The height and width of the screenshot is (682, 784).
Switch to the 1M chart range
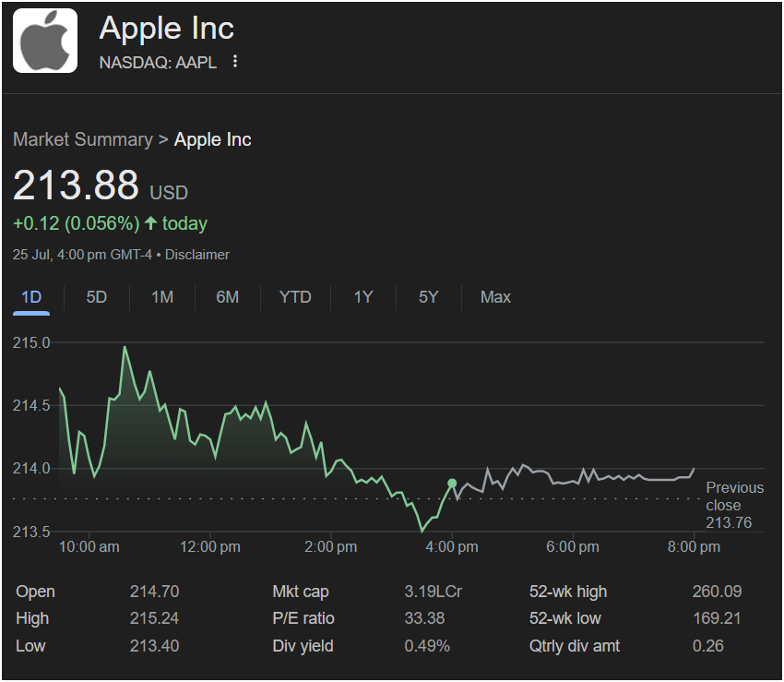coord(162,297)
